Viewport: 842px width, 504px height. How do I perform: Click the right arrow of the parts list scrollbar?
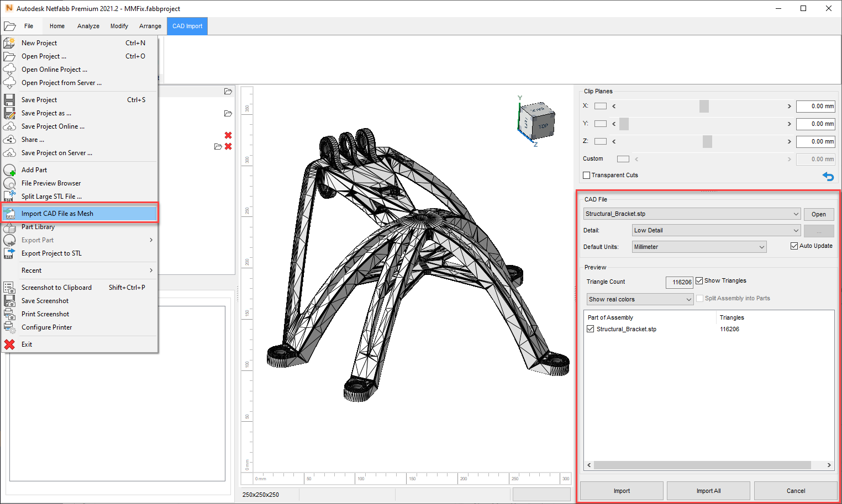pyautogui.click(x=829, y=465)
